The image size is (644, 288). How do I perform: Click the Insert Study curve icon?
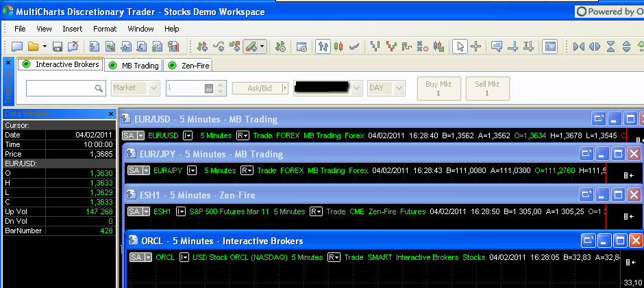pos(218,47)
